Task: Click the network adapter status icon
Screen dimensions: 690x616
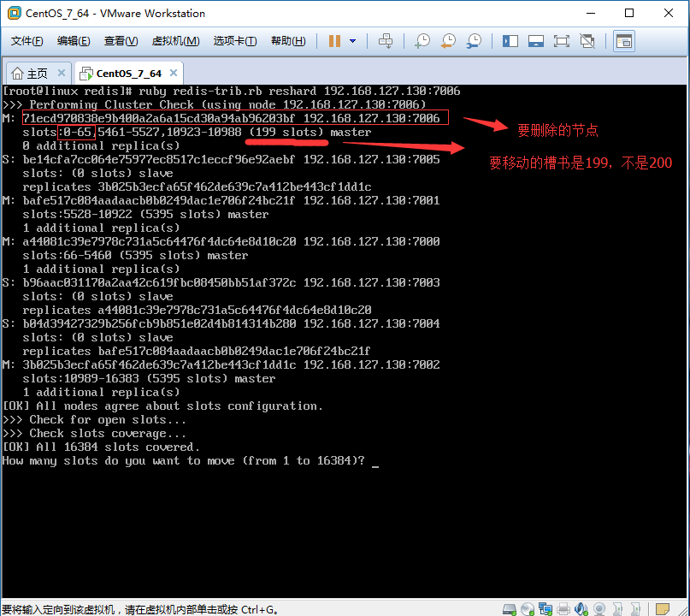Action: pyautogui.click(x=546, y=609)
